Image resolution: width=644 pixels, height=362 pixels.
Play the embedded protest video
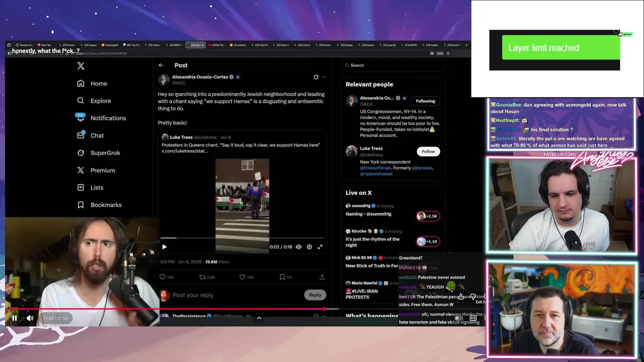coord(165,247)
